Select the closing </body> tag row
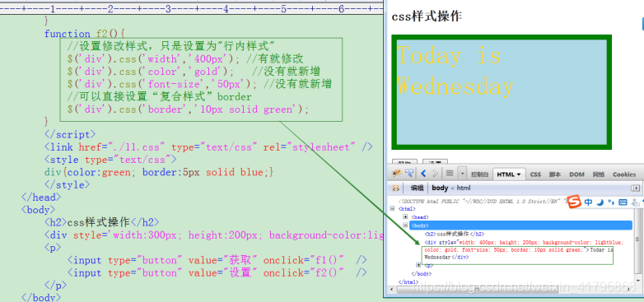Screen dimensions: 644x302 pos(421,274)
